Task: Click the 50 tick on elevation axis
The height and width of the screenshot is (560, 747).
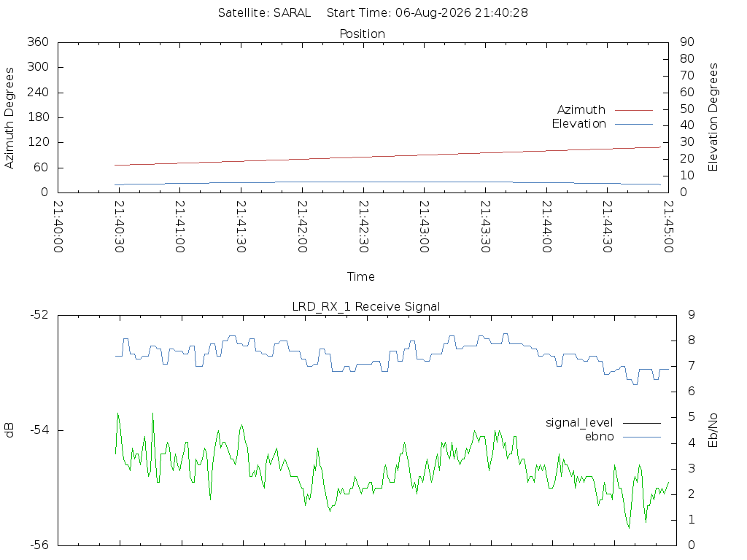Action: click(687, 109)
